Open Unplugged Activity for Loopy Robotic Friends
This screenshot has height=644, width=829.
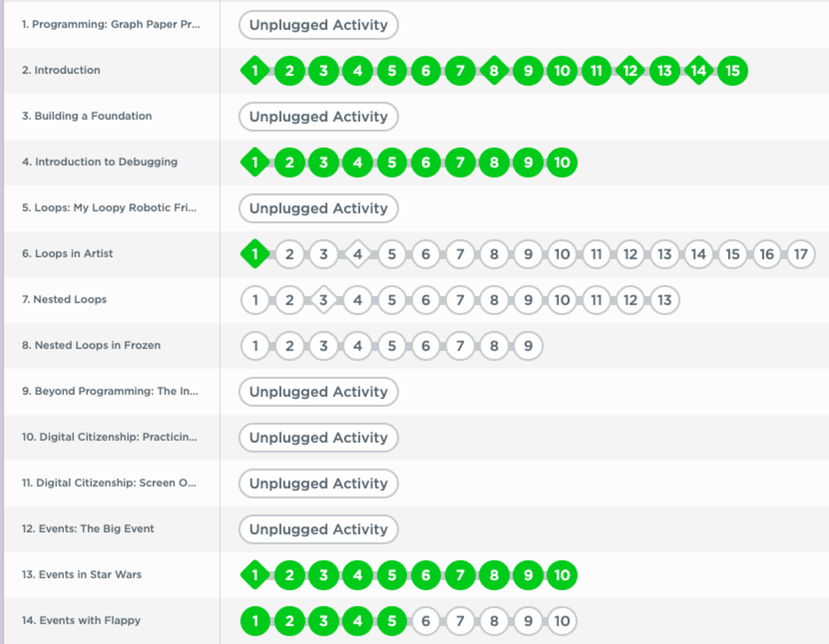click(319, 208)
